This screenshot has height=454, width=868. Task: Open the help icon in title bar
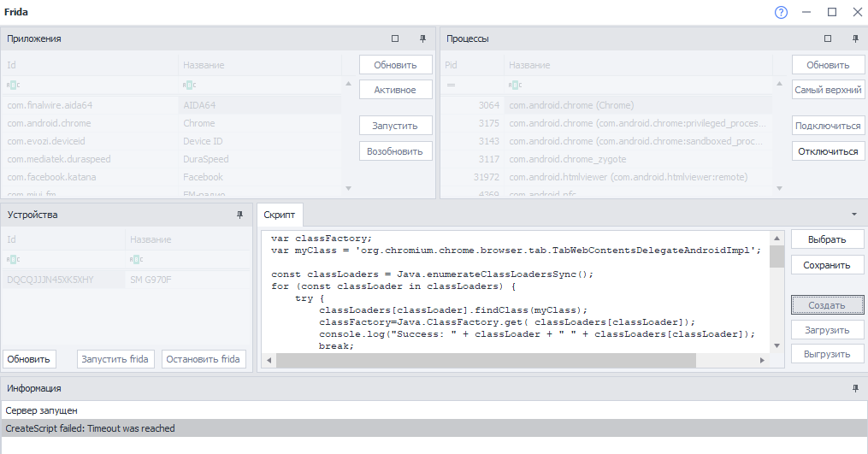781,12
